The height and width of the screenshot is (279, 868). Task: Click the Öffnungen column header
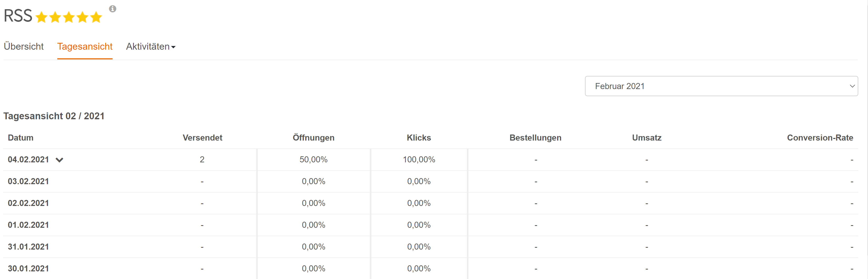(x=313, y=138)
